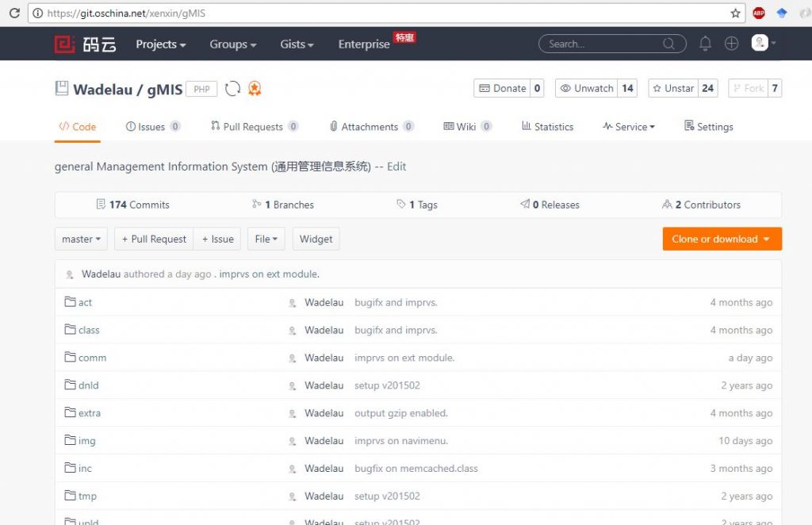The width and height of the screenshot is (812, 525).
Task: Open the Projects dropdown menu
Action: point(160,44)
